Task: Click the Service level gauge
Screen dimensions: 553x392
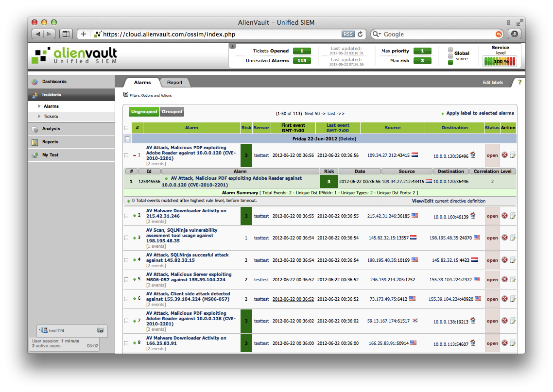Action: [x=500, y=61]
